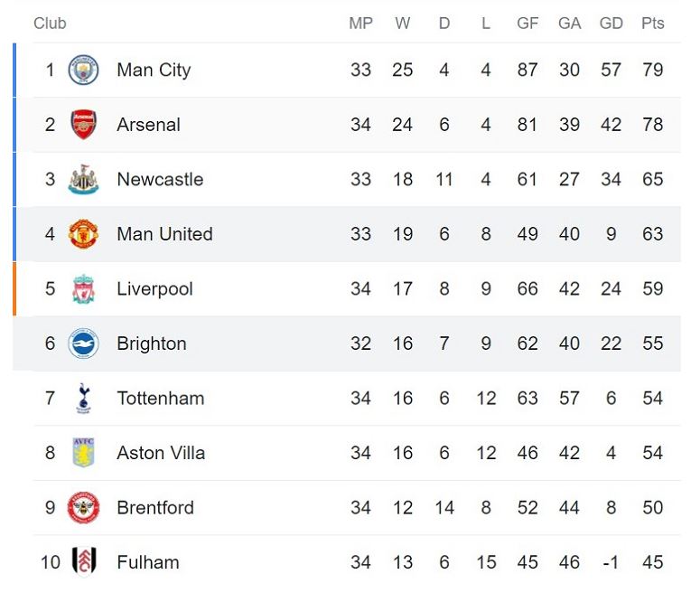700x602 pixels.
Task: Select the Brighton team name
Action: point(152,343)
